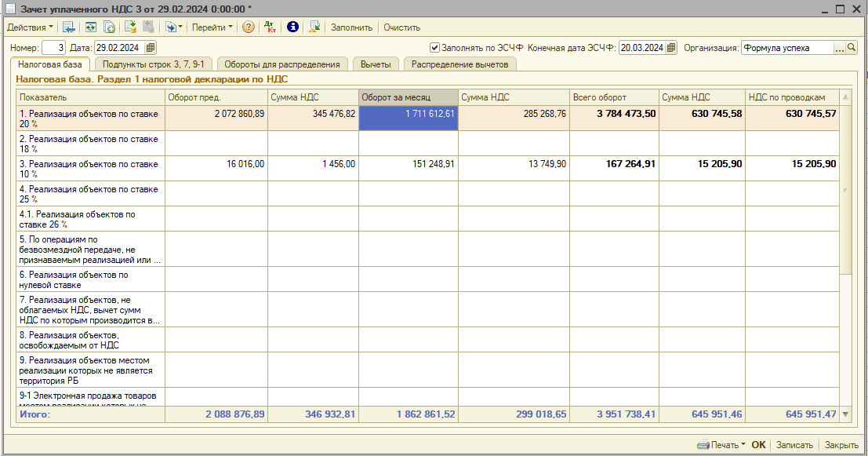This screenshot has width=868, height=456.
Task: Open help with the question mark icon
Action: [248, 27]
